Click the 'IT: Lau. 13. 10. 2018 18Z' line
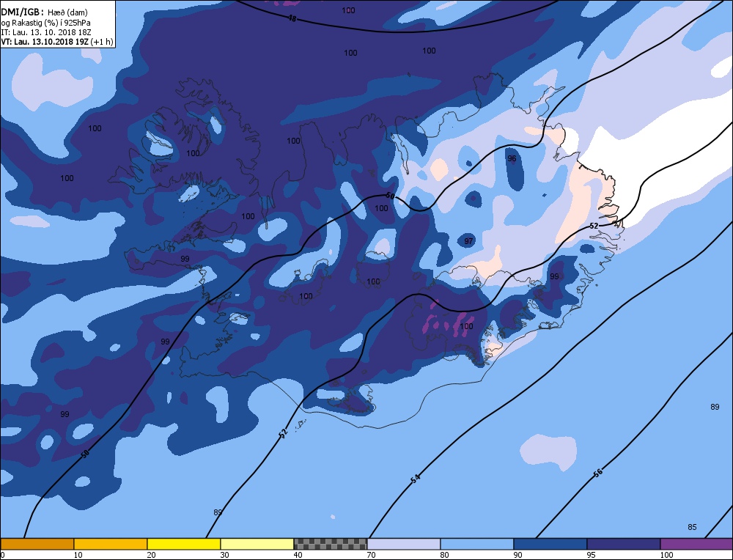The width and height of the screenshot is (733, 560). (x=45, y=32)
